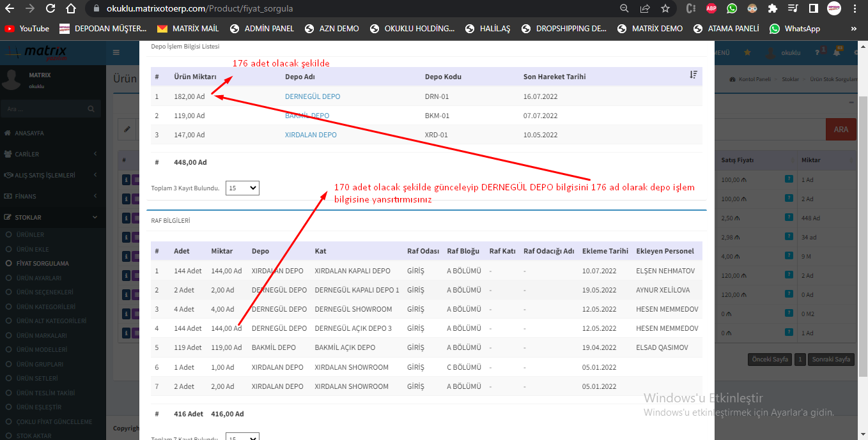
Task: Click the notification bell icon
Action: tap(836, 52)
